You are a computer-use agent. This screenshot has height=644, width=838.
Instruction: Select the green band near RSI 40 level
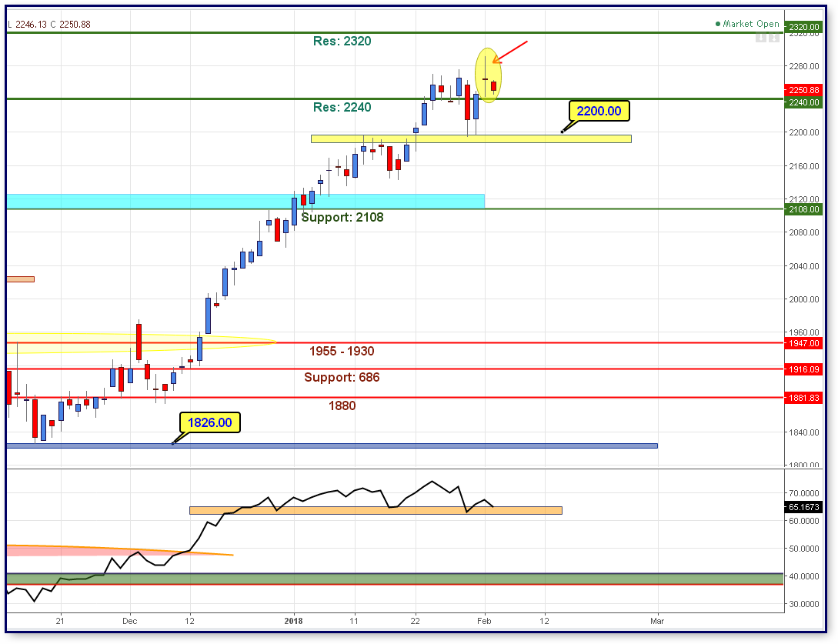pos(395,579)
